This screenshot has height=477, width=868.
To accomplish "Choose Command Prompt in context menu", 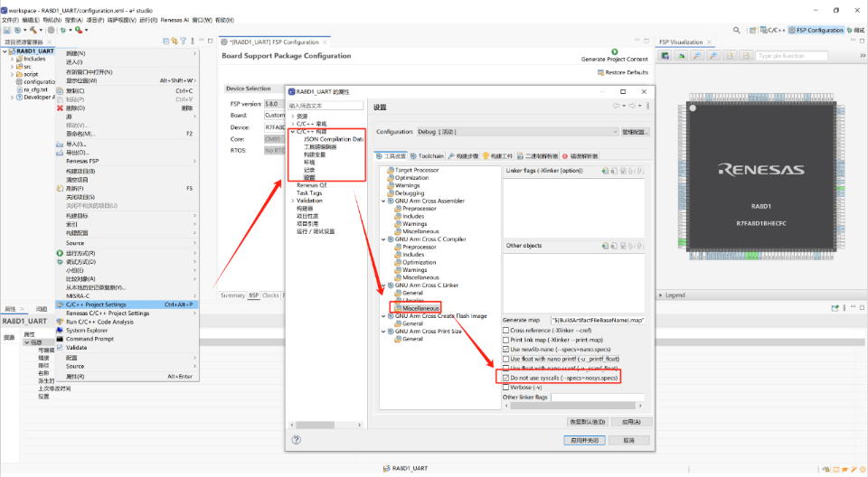I will click(x=127, y=339).
